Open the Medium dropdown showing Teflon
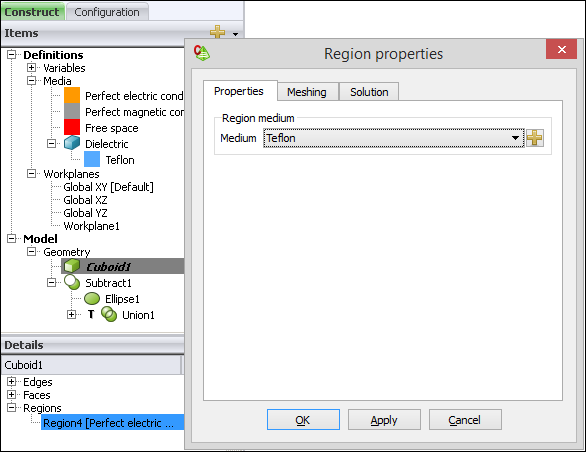 click(x=394, y=138)
